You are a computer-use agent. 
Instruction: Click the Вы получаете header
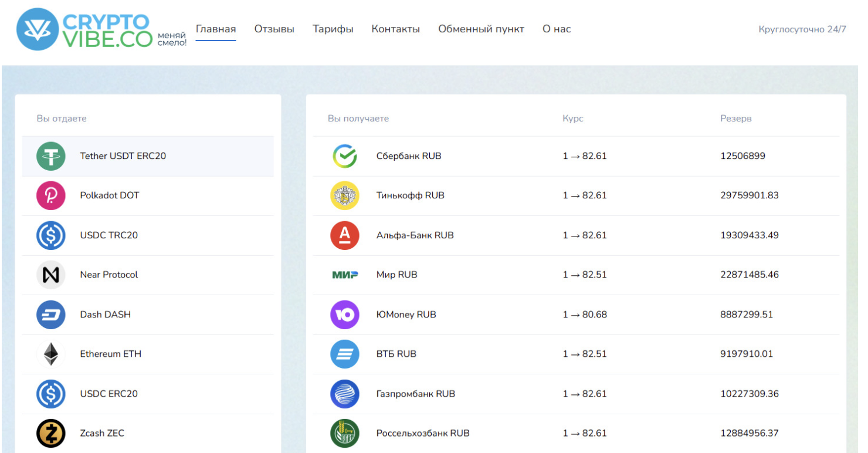point(358,119)
